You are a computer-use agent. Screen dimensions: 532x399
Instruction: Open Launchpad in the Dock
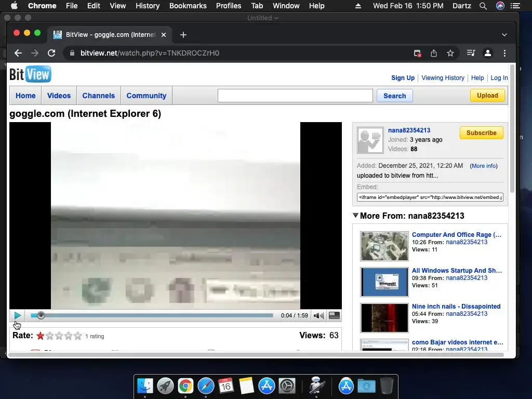[x=165, y=386]
